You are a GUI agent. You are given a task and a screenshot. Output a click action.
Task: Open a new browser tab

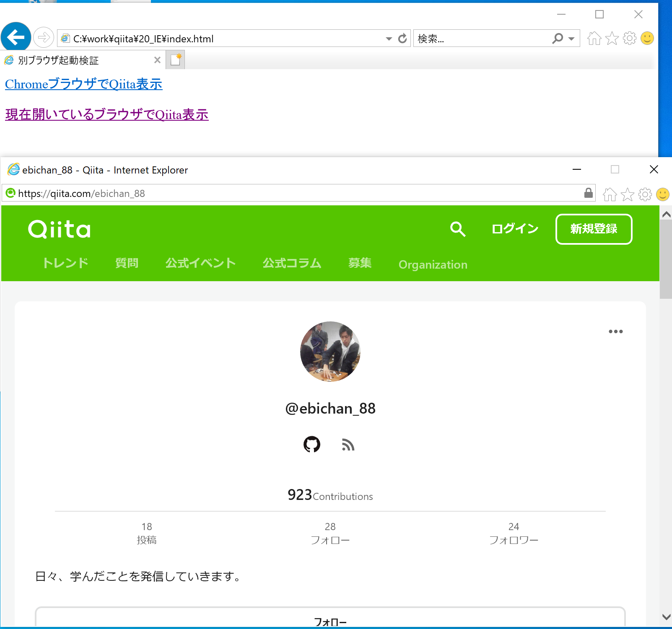pyautogui.click(x=174, y=59)
